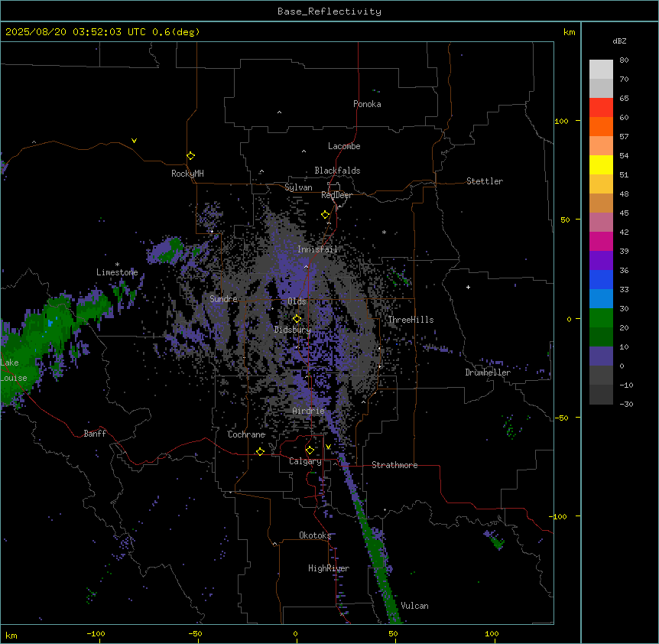Click the Airdrie city label

(x=308, y=411)
